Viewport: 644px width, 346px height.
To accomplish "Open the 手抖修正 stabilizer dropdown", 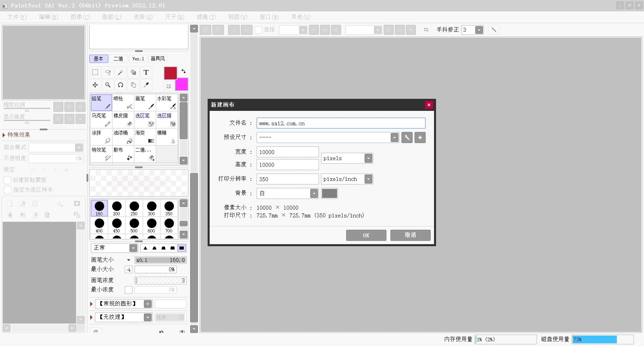I will (x=479, y=30).
